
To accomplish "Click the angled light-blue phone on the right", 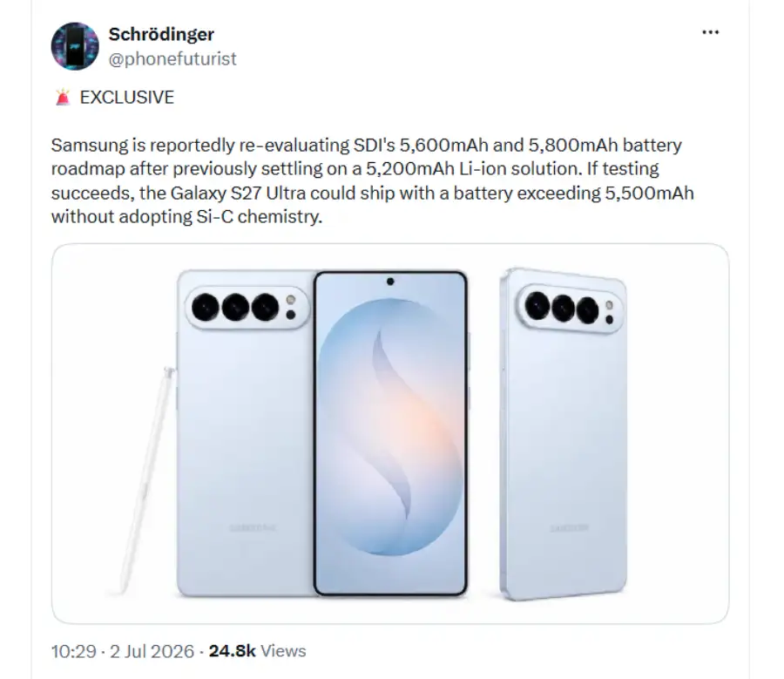I will tap(563, 434).
